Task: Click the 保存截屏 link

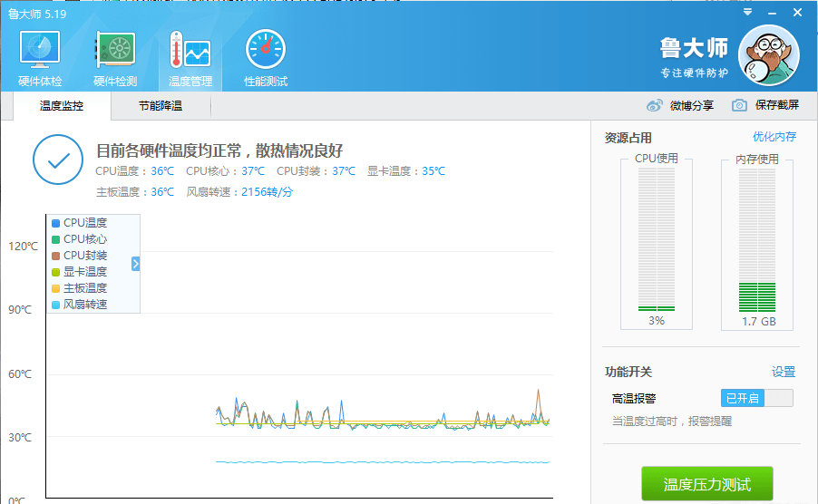Action: 777,105
